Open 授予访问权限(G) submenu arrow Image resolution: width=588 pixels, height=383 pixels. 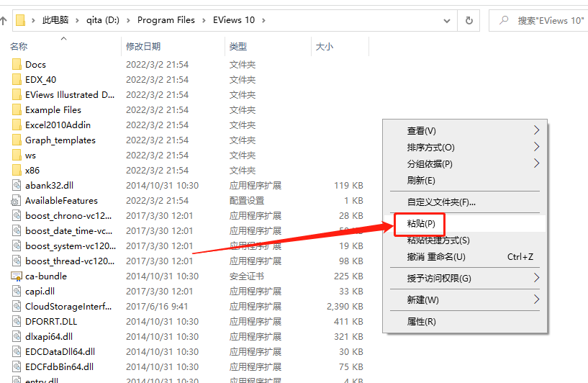pos(537,278)
